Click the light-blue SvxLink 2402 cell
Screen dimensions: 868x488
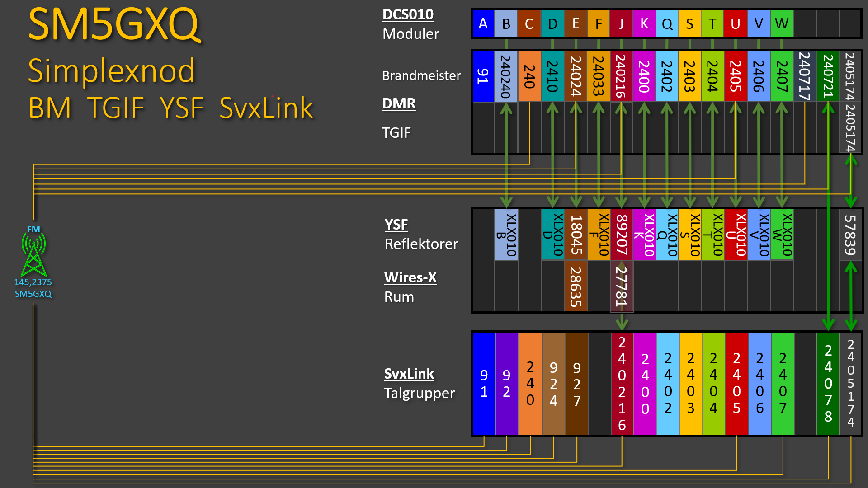coord(668,384)
